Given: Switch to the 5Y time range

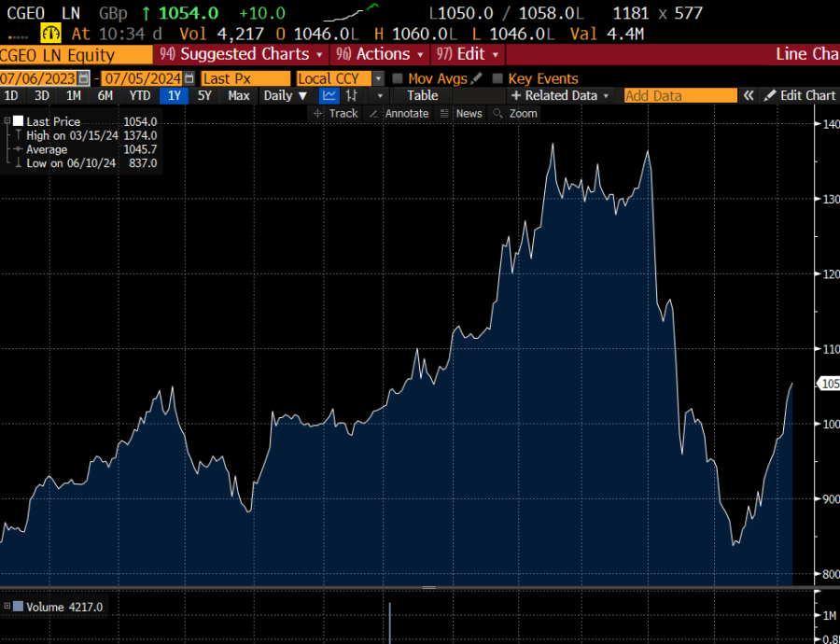Looking at the screenshot, I should (204, 95).
